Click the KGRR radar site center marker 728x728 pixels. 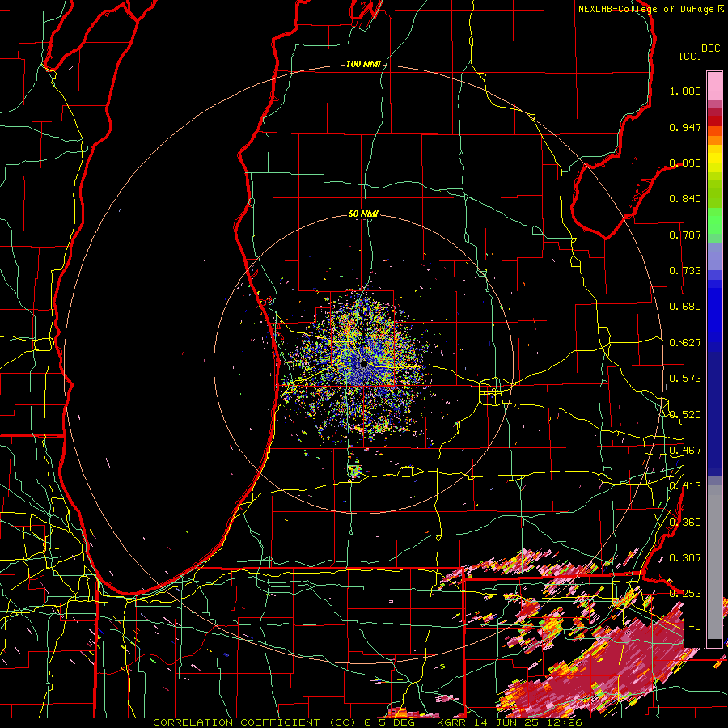pyautogui.click(x=364, y=365)
